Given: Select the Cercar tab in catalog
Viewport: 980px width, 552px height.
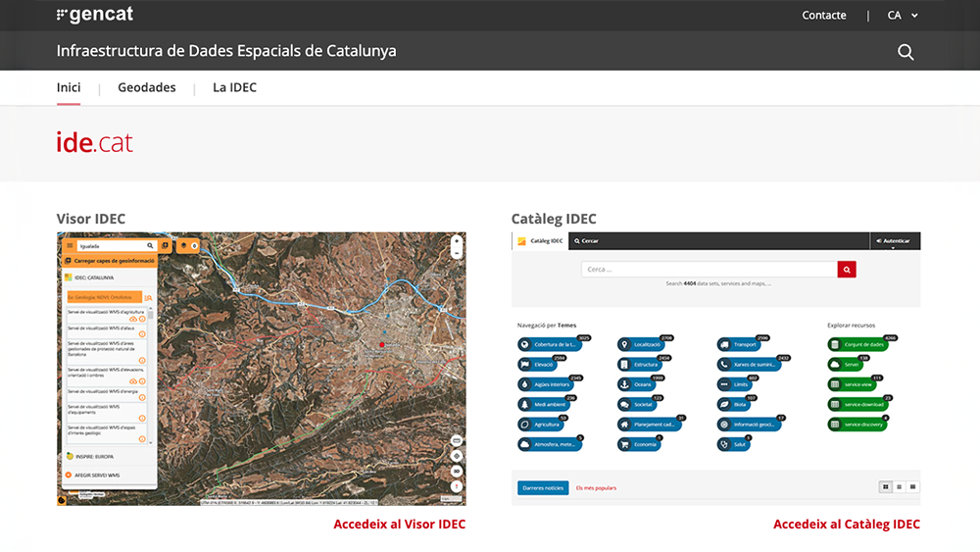Looking at the screenshot, I should point(586,240).
